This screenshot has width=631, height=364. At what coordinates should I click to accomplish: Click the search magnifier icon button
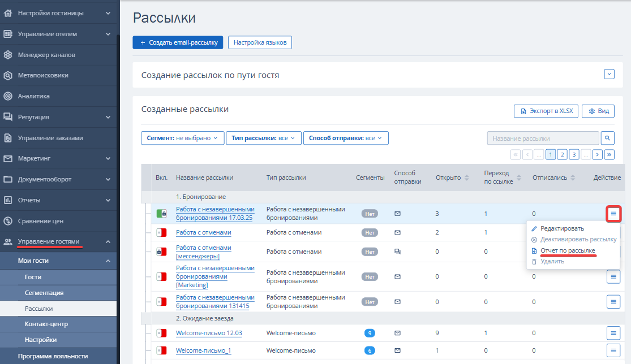[x=608, y=138]
